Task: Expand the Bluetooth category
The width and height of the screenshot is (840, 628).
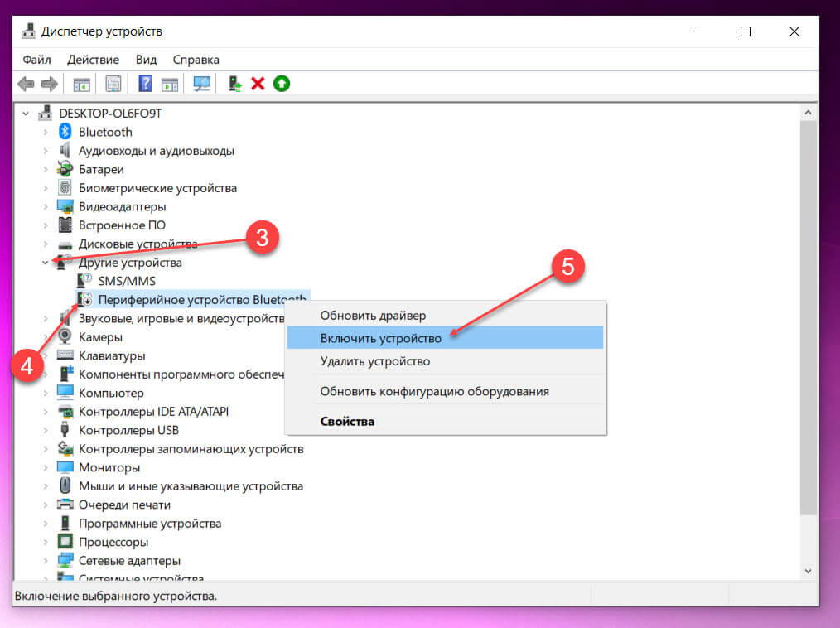Action: pyautogui.click(x=46, y=132)
